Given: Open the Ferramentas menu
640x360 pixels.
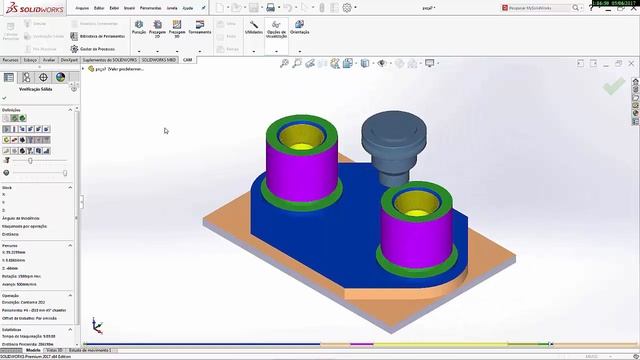Looking at the screenshot, I should (150, 8).
